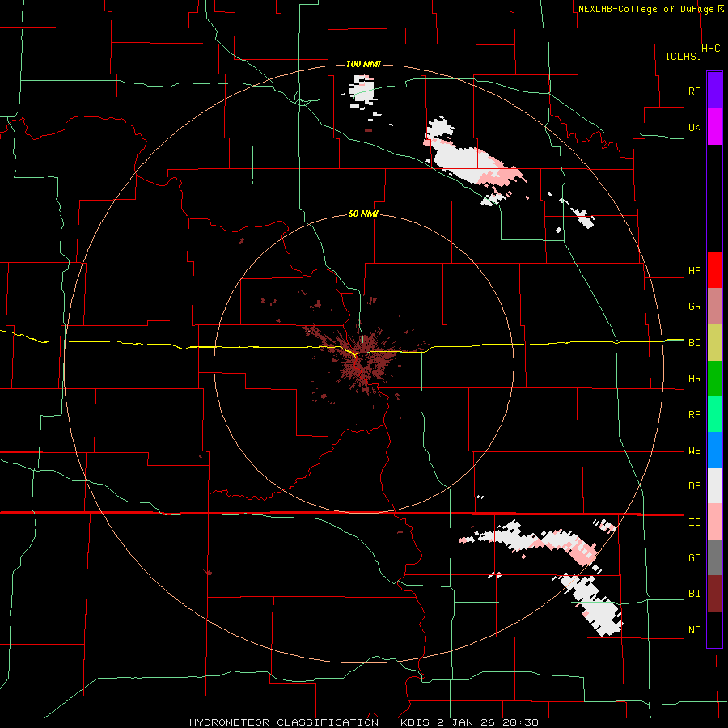
Task: Click the HHC product label
Action: click(x=710, y=49)
